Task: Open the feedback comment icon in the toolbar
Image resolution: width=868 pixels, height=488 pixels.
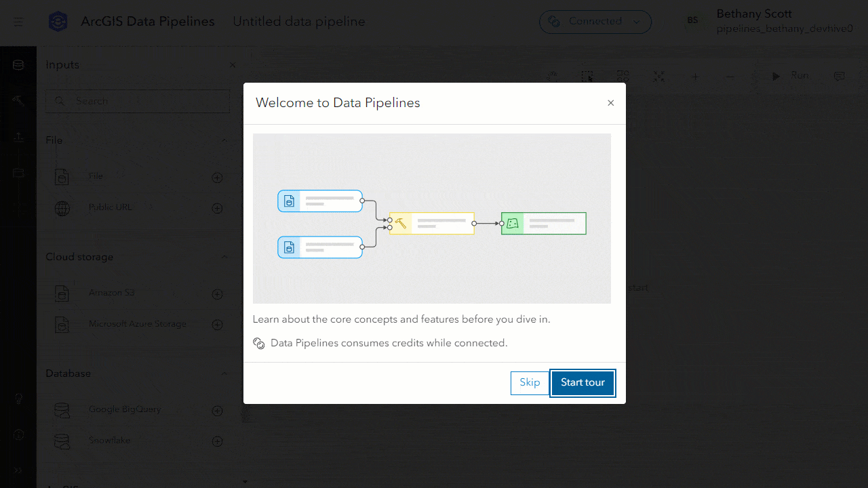Action: tap(840, 77)
